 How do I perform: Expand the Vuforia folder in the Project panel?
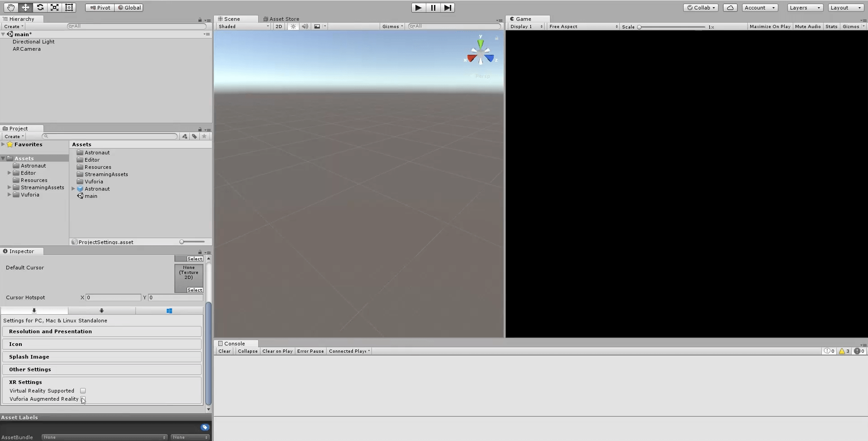[x=9, y=195]
